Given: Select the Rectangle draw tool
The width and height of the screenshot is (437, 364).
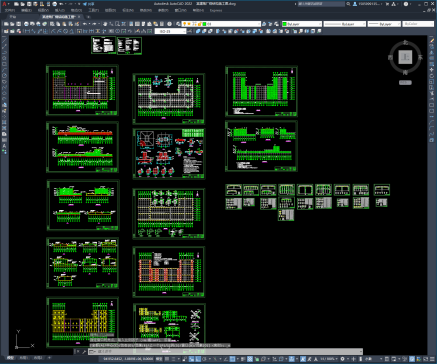Looking at the screenshot, I should click(x=4, y=64).
